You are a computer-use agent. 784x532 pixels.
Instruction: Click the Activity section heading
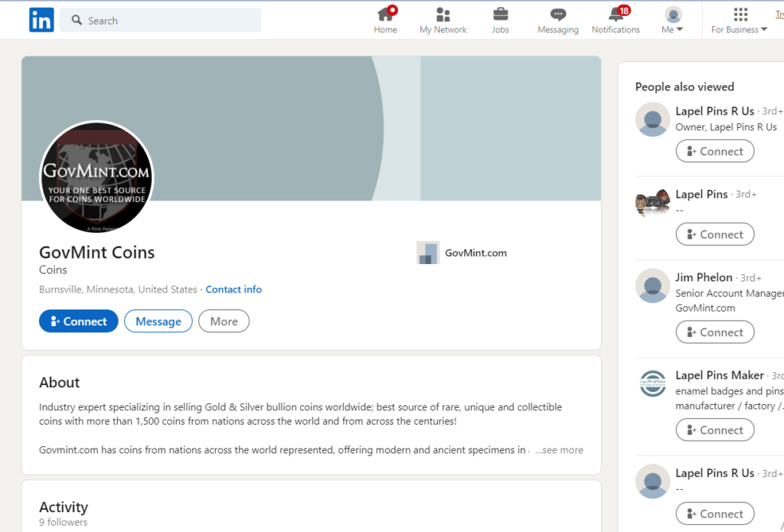64,507
